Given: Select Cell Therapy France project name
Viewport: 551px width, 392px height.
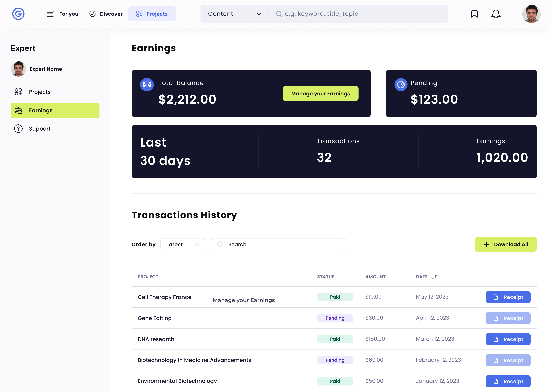Looking at the screenshot, I should (165, 297).
